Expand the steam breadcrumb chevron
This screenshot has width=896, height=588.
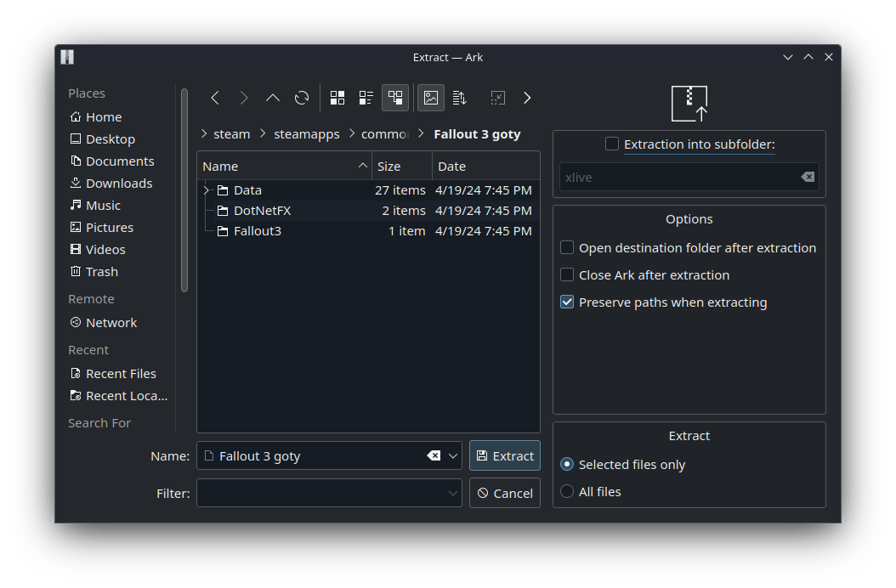205,133
